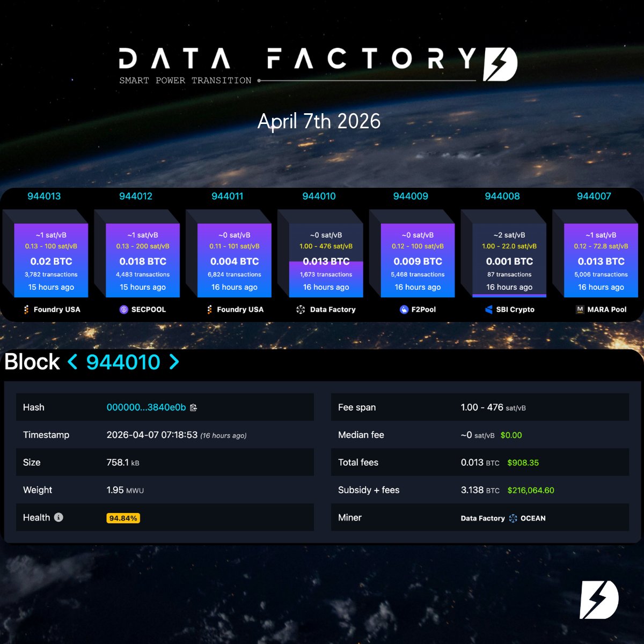The height and width of the screenshot is (644, 644).
Task: Open block height 944007 link
Action: point(594,196)
